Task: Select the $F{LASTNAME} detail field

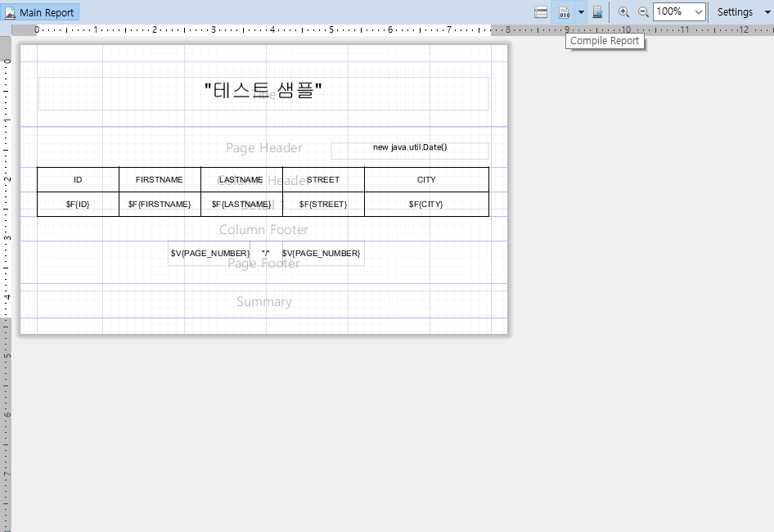Action: pyautogui.click(x=241, y=204)
